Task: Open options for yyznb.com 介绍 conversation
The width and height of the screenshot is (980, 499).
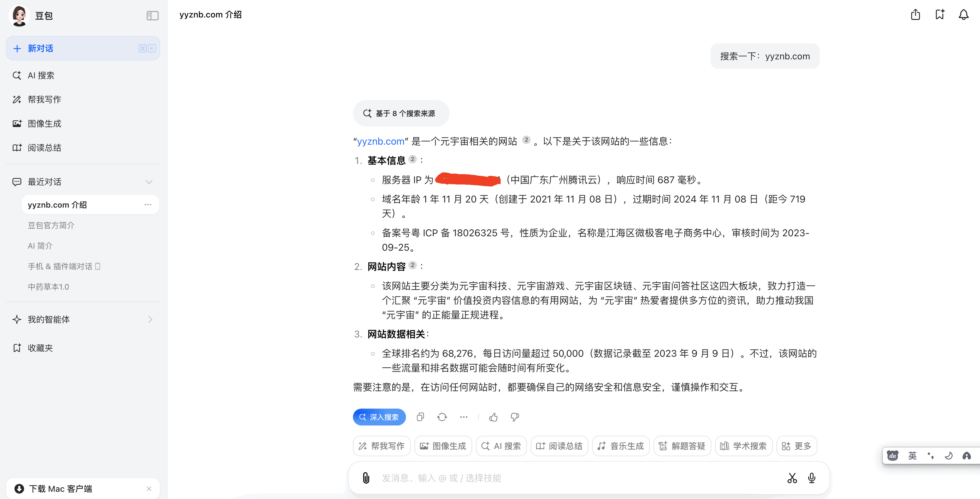Action: [x=148, y=205]
